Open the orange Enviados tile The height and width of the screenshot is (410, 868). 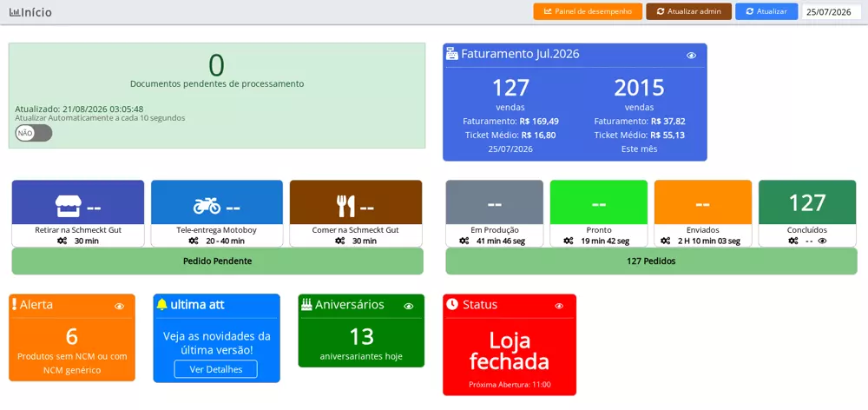tap(702, 202)
